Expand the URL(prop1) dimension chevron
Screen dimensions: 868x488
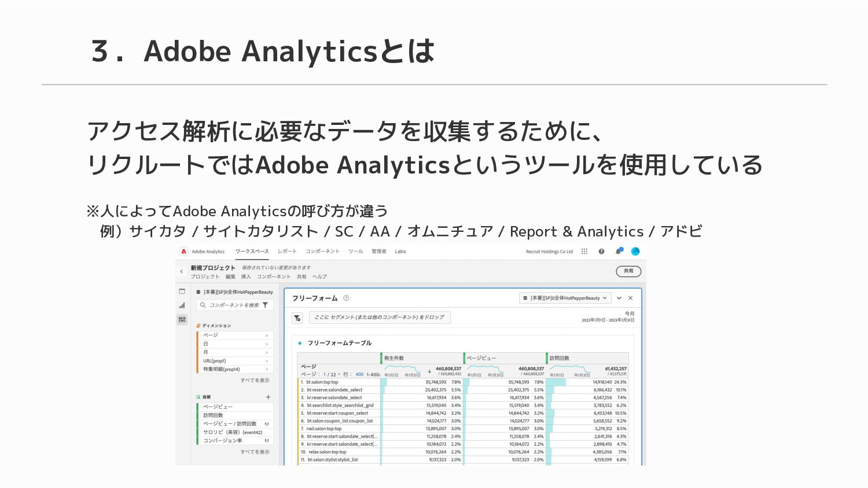click(x=267, y=361)
